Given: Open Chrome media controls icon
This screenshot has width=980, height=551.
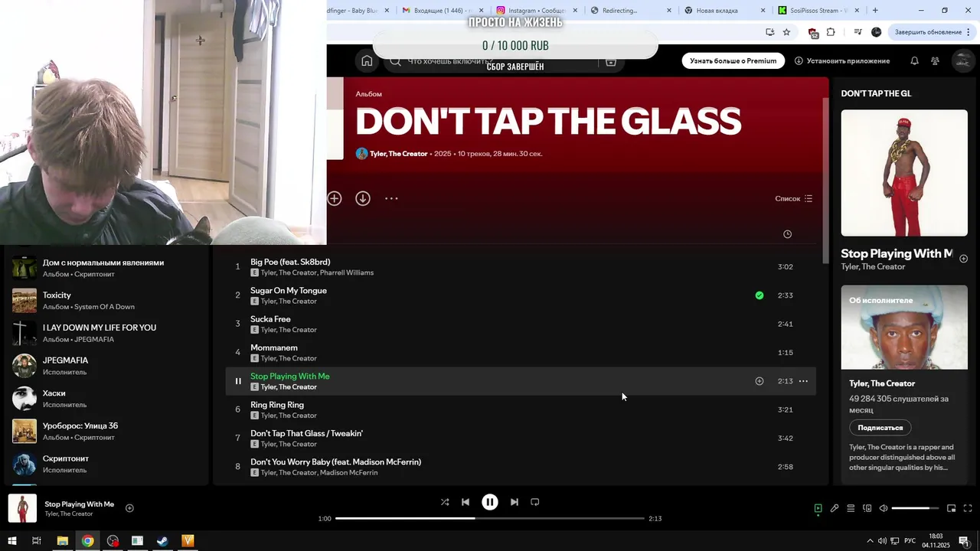Looking at the screenshot, I should 857,32.
